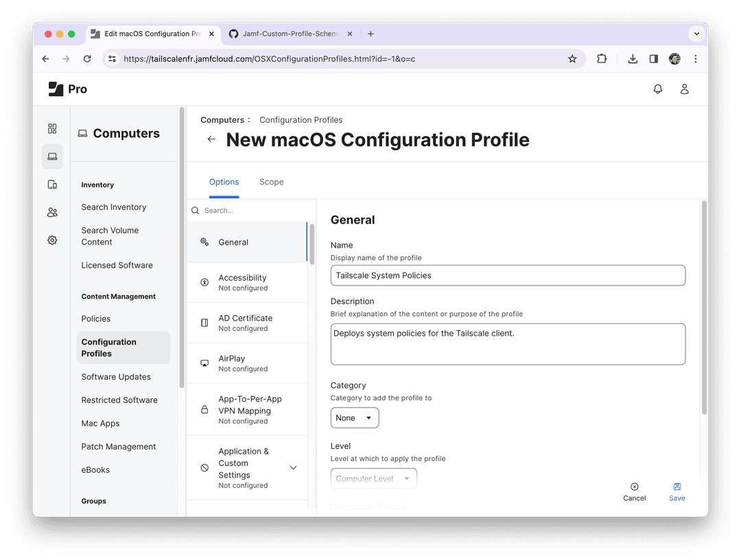741x560 pixels.
Task: Open the Category dropdown showing None
Action: [x=355, y=417]
